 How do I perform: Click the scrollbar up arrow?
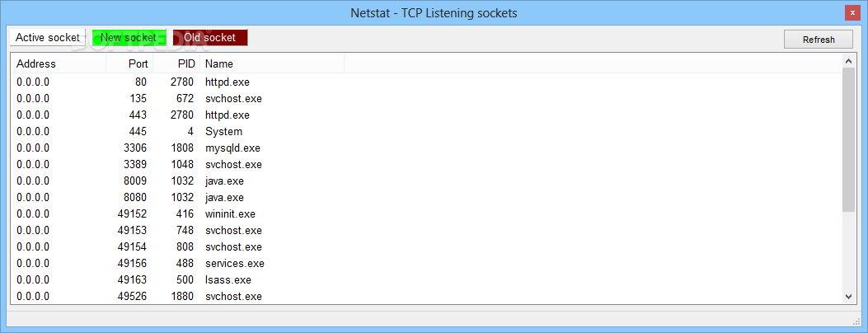tap(848, 59)
